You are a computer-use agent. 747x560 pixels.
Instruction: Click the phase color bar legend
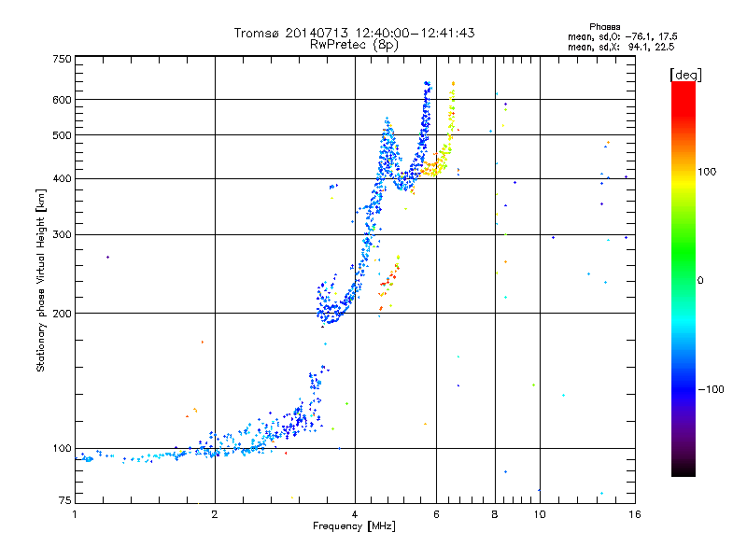click(684, 279)
